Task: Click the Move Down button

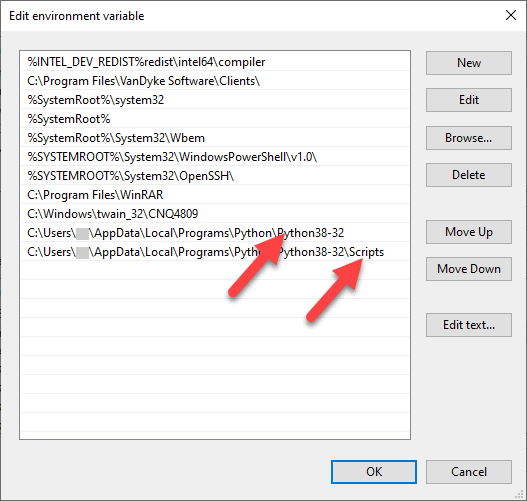Action: (x=469, y=269)
